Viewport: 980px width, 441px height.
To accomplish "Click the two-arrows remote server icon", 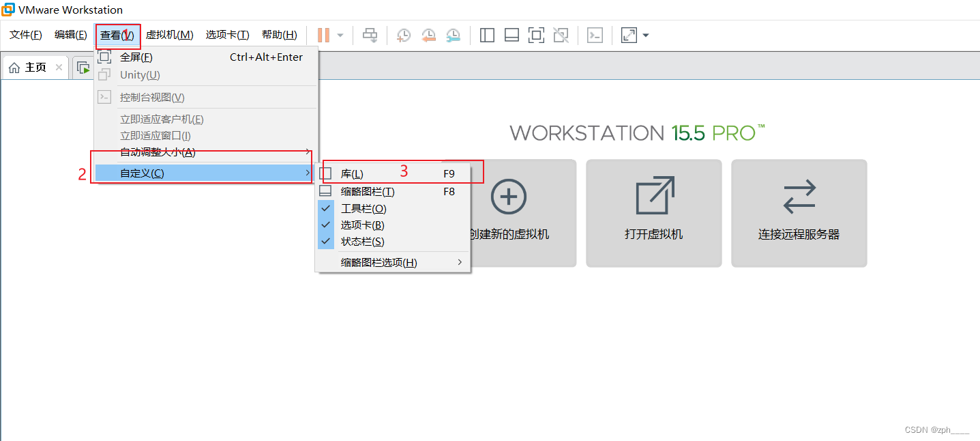I will (799, 197).
